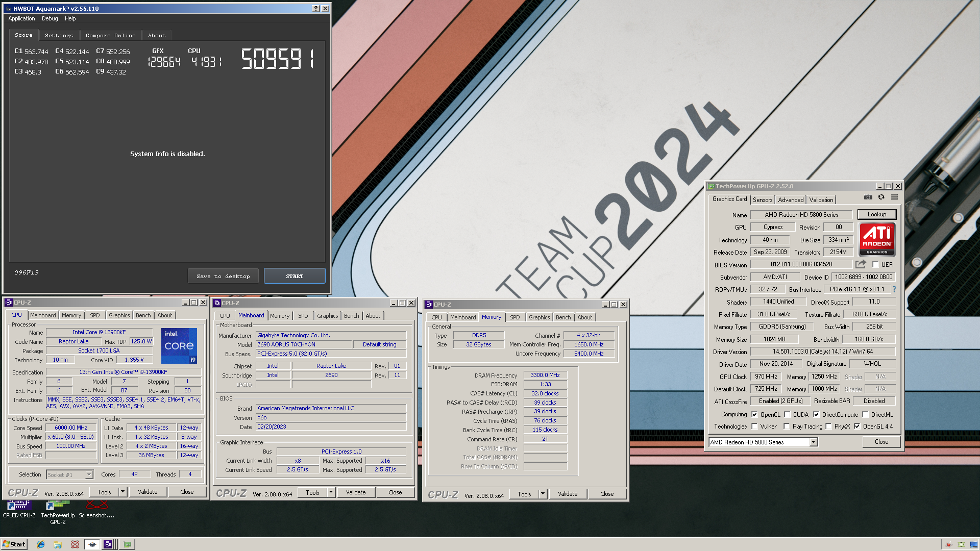Open the Socket #1 selection dropdown
The image size is (980, 551).
coord(89,474)
